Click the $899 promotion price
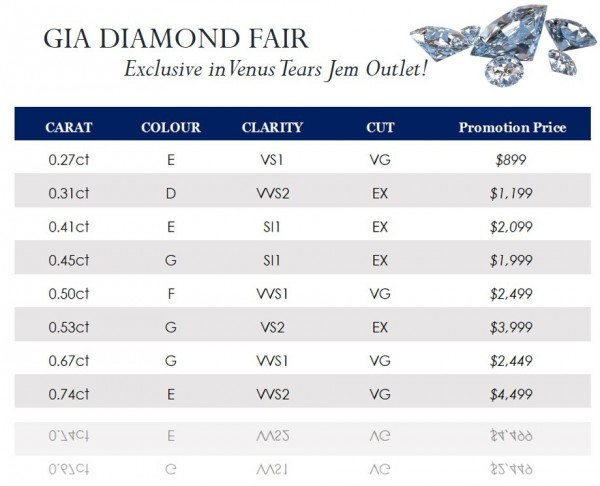 tap(511, 158)
